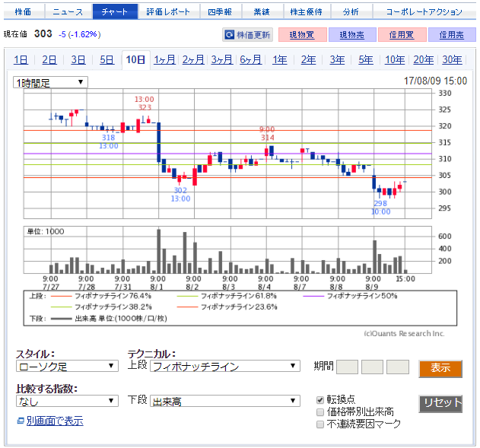Screen dimensions: 480x448
Task: Select the チャート tab
Action: tap(115, 11)
